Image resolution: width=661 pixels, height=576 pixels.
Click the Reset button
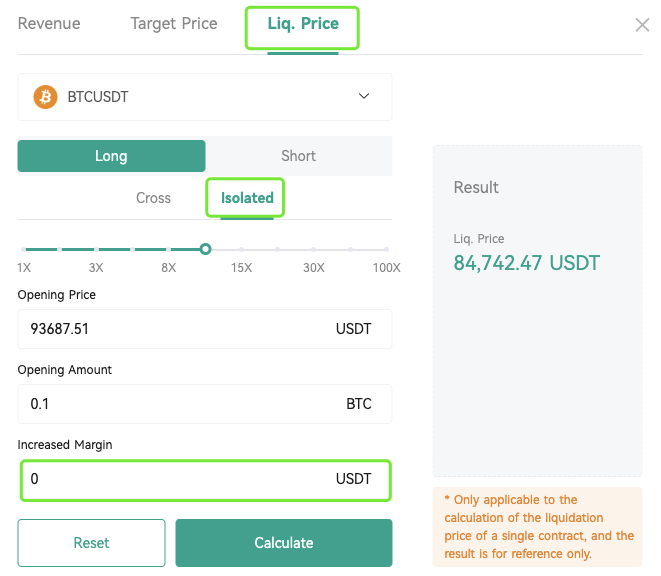[x=91, y=543]
